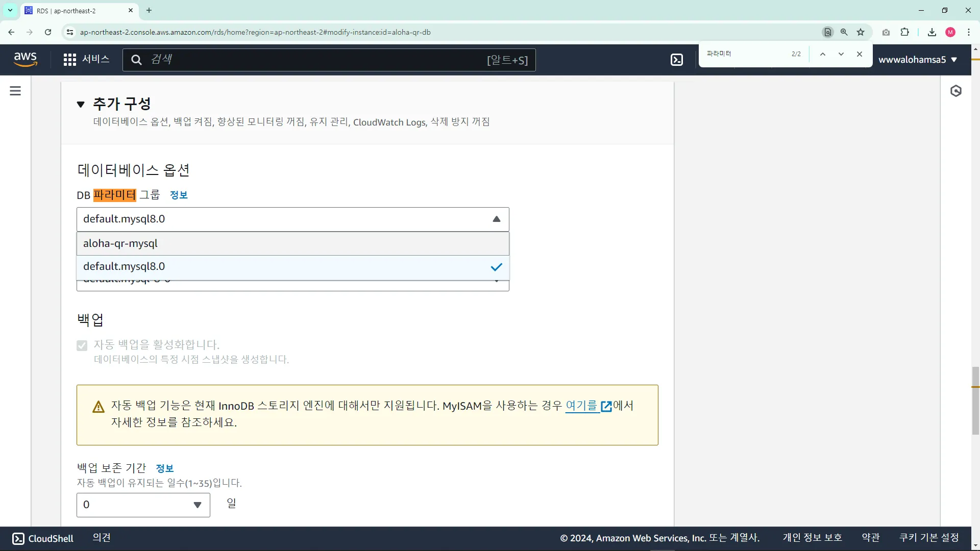The image size is (980, 551).
Task: Open the 백업 보존 기간 dropdown
Action: [143, 505]
